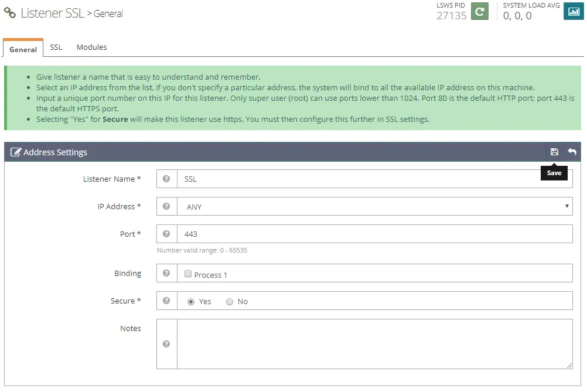Image resolution: width=587 pixels, height=392 pixels.
Task: Open the IP Address dropdown
Action: 374,206
